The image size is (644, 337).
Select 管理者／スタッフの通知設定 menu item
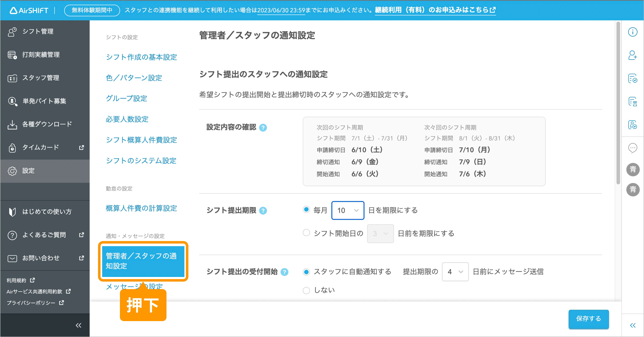143,261
